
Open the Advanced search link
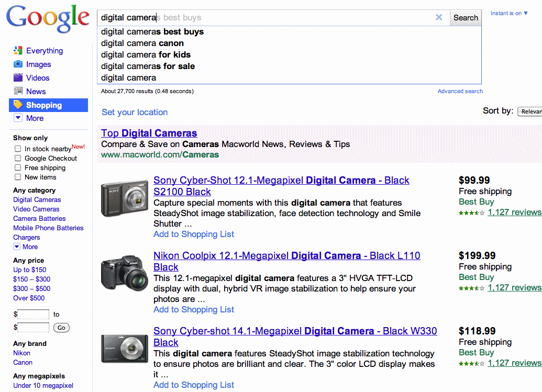pyautogui.click(x=460, y=91)
